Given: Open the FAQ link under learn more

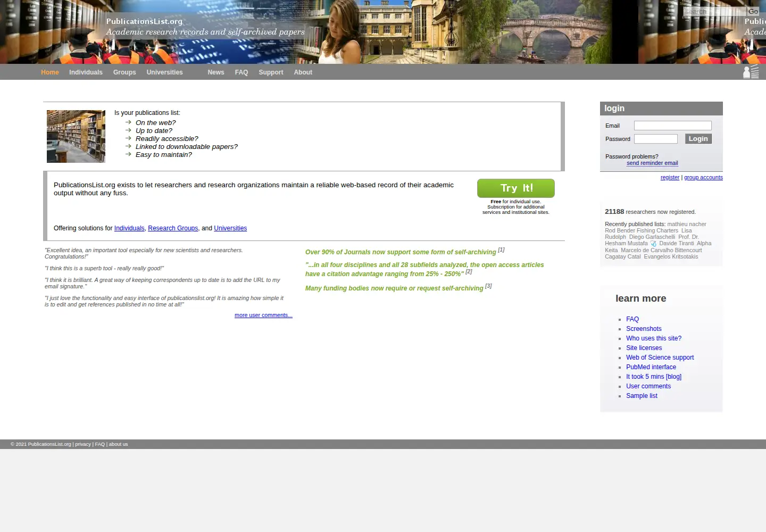Looking at the screenshot, I should click(632, 319).
